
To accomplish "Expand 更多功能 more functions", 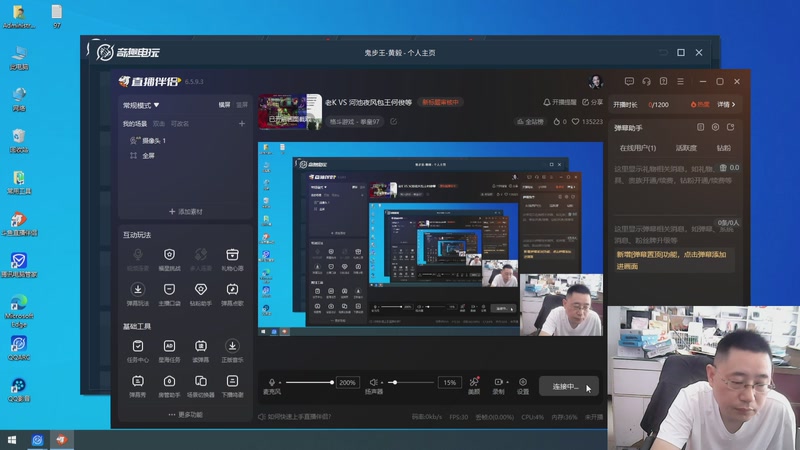I will pos(186,415).
